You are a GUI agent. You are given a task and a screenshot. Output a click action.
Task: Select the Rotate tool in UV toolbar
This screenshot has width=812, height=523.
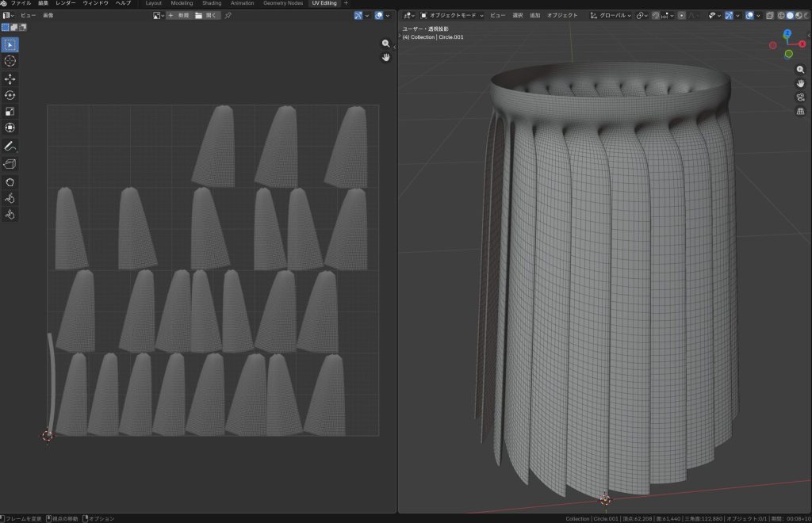coord(10,95)
